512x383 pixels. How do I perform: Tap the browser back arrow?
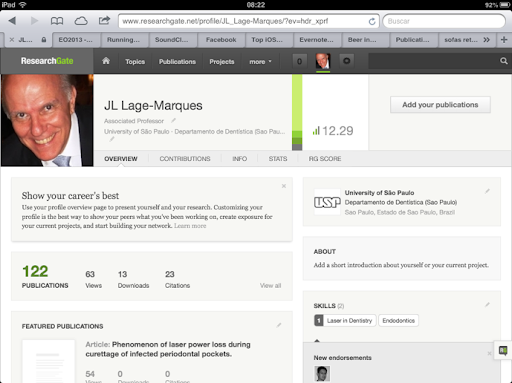tap(12, 21)
